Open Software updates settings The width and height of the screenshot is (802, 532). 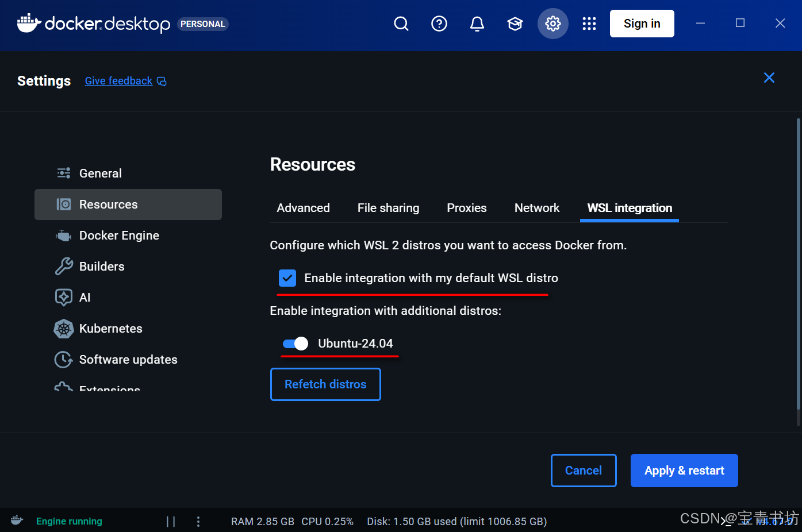tap(128, 360)
